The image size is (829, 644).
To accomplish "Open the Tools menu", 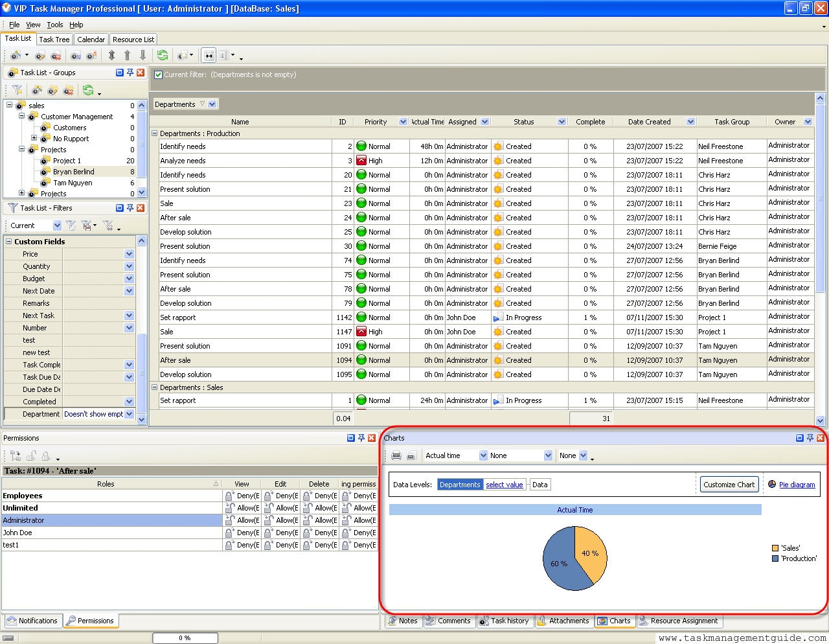I will pos(55,25).
